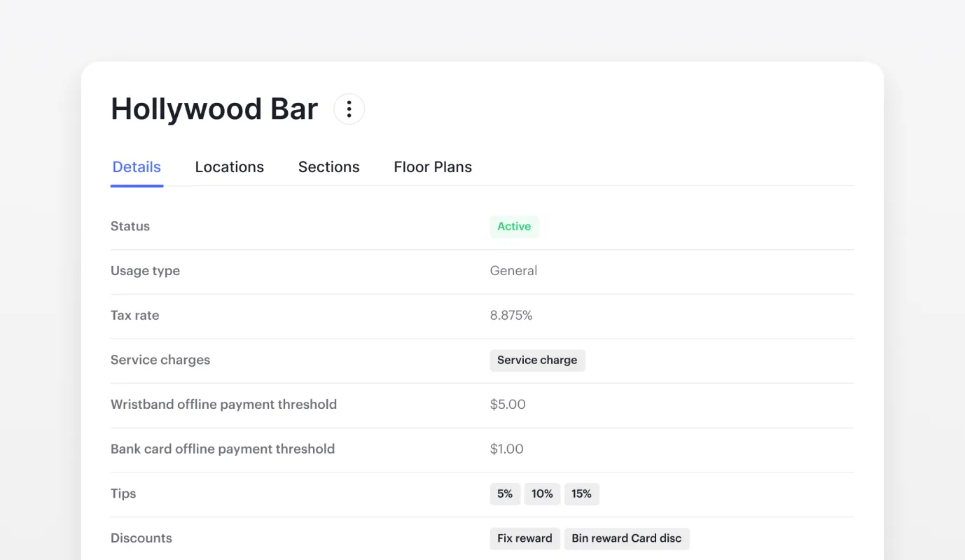Click the 8.875% tax rate value

pos(511,316)
